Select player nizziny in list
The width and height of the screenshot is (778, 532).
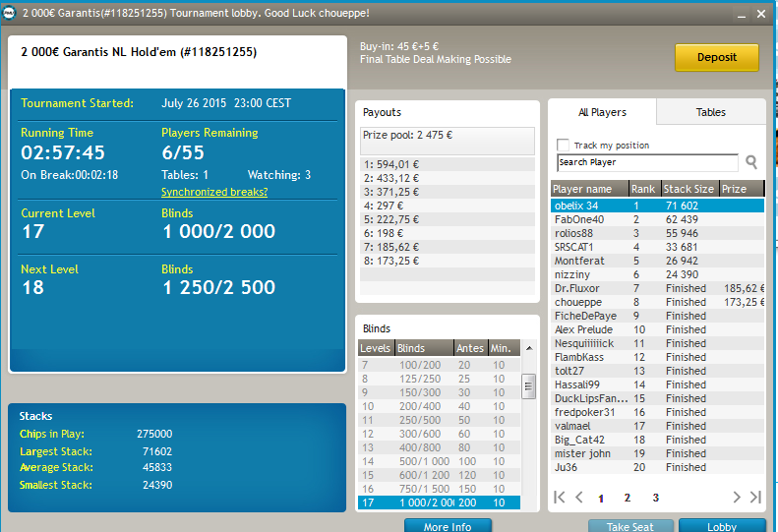pos(657,274)
